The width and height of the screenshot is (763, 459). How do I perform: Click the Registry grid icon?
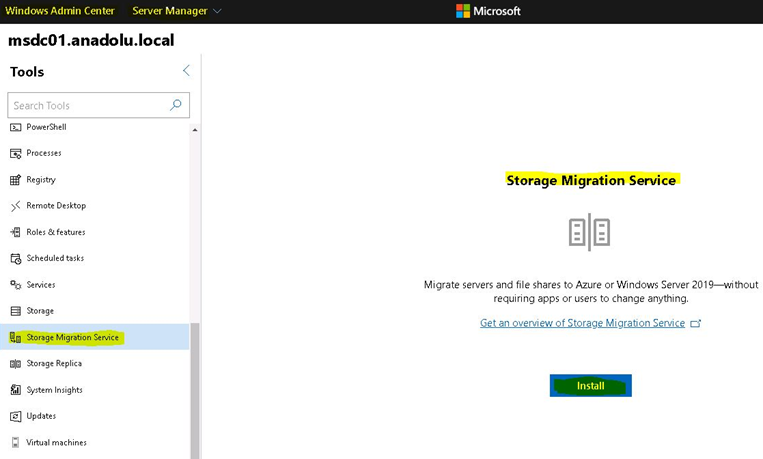tap(16, 180)
